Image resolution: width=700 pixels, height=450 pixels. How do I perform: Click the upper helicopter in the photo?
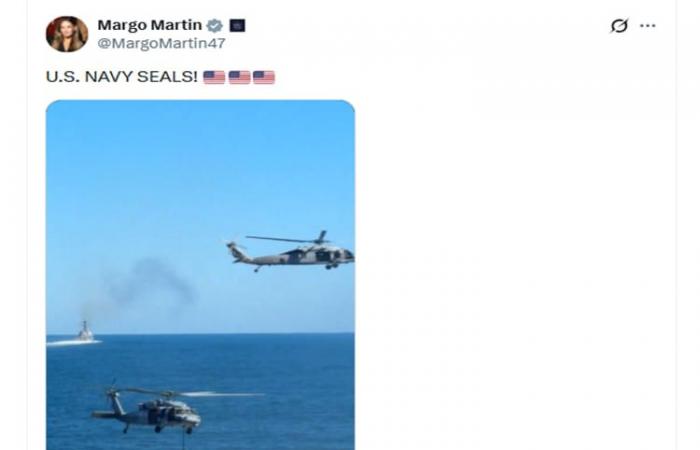pos(291,252)
